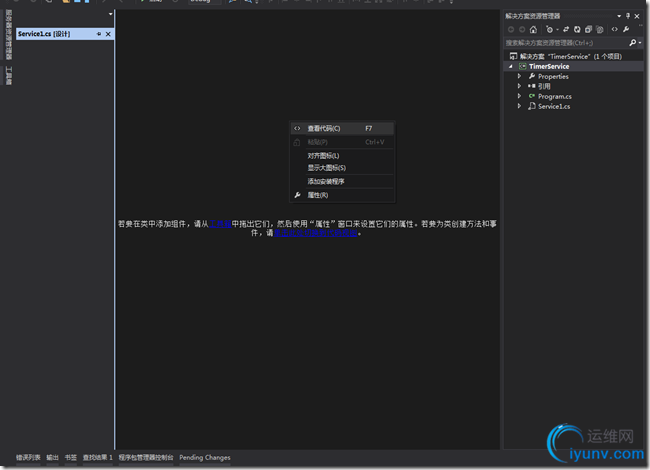
Task: Collapse the TimerService project node
Action: tap(509, 66)
